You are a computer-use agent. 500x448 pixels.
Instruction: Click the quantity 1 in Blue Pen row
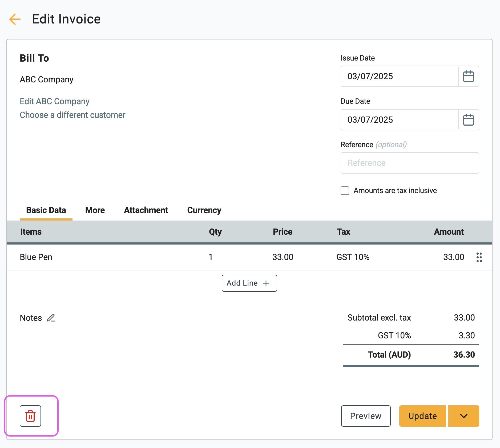(211, 257)
